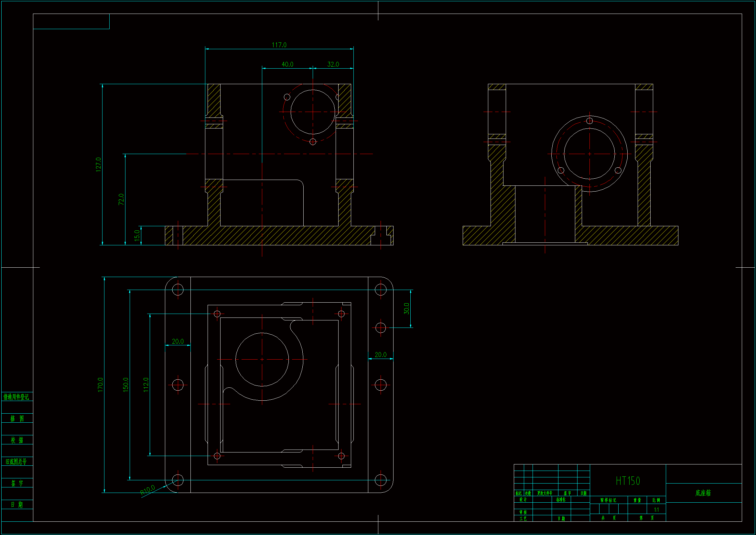Image resolution: width=756 pixels, height=535 pixels.
Task: Pick the R10.0 corner radius label
Action: [147, 490]
